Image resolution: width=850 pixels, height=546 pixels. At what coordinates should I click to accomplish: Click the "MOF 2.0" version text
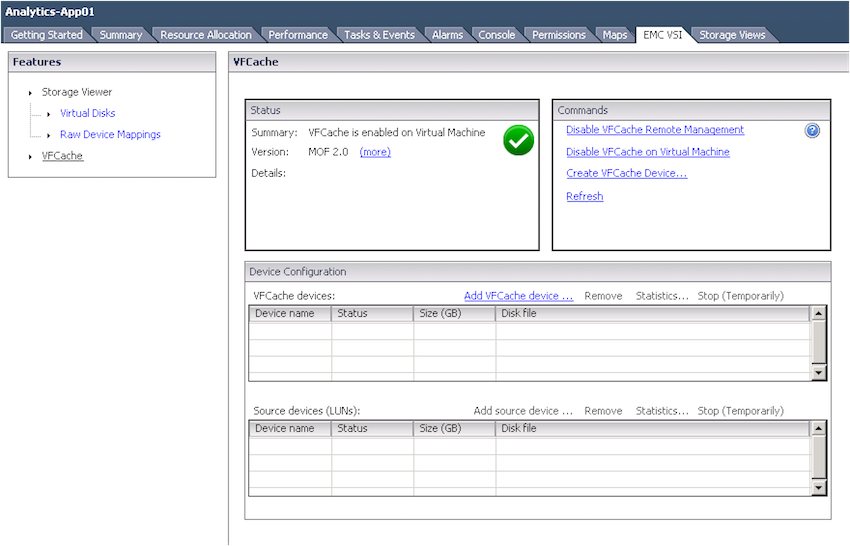328,152
